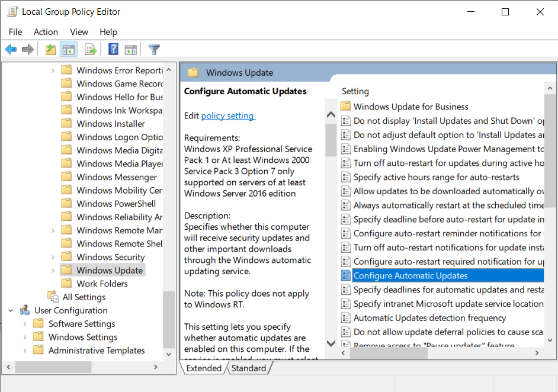Select Work Folders in the tree
The width and height of the screenshot is (558, 392).
[102, 284]
